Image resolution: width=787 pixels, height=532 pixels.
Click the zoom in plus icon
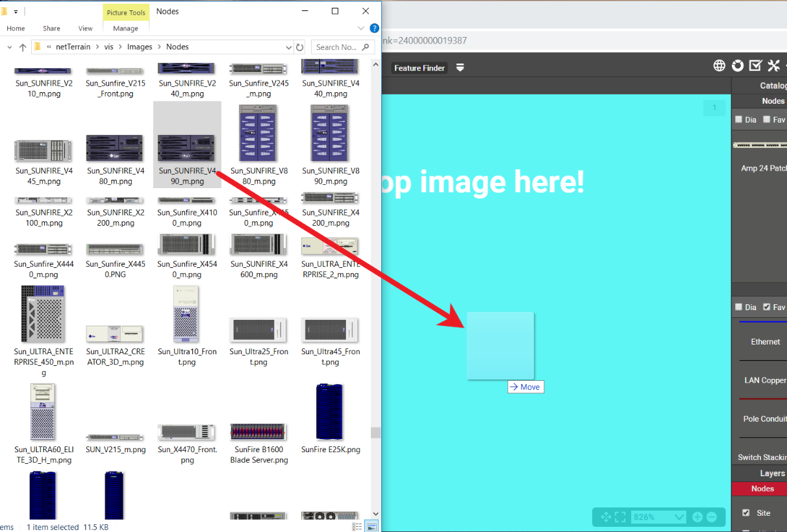(x=697, y=517)
